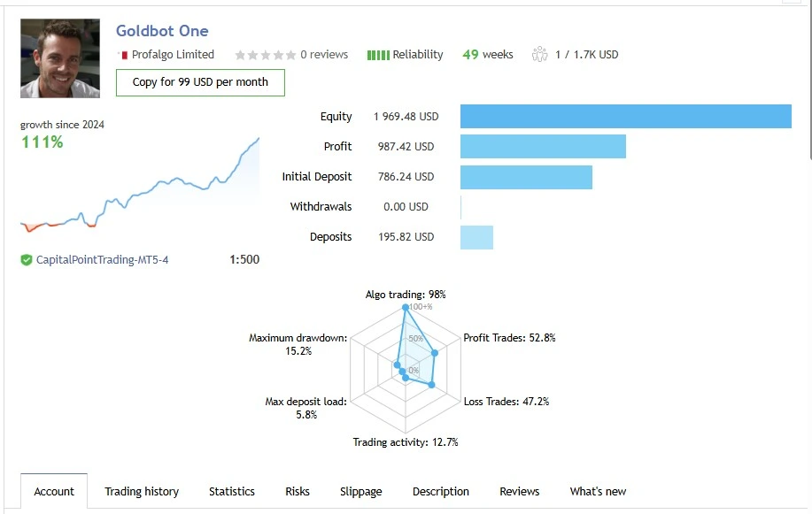Click Copy for 99 USD per month

(200, 82)
